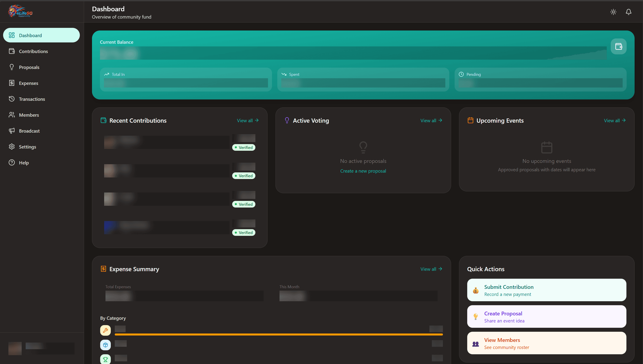
Task: Click the orange category progress bar
Action: (278, 334)
